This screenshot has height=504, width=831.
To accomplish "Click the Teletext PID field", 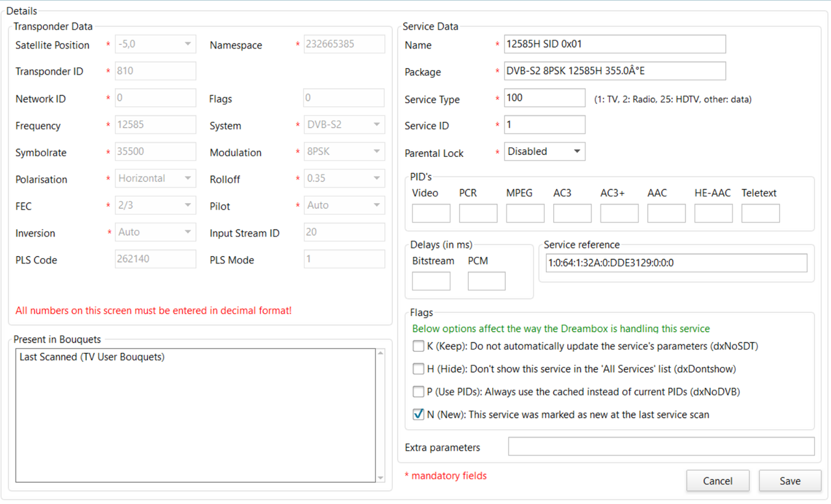I will (760, 213).
